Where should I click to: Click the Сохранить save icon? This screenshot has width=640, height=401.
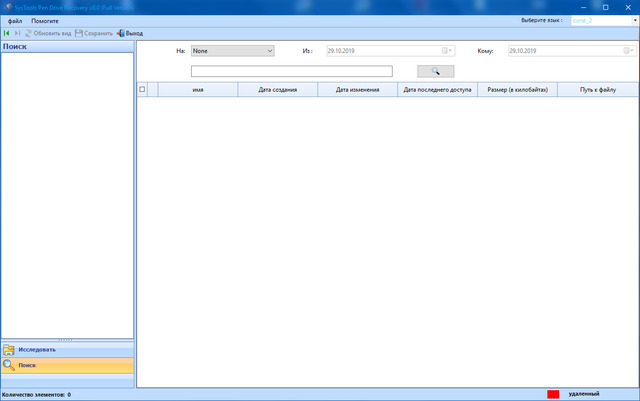[x=79, y=33]
